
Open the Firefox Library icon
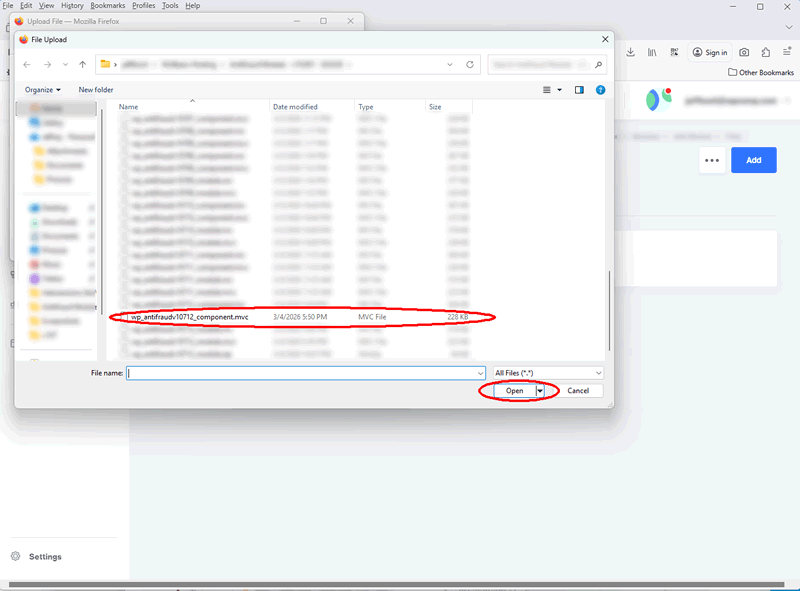651,52
